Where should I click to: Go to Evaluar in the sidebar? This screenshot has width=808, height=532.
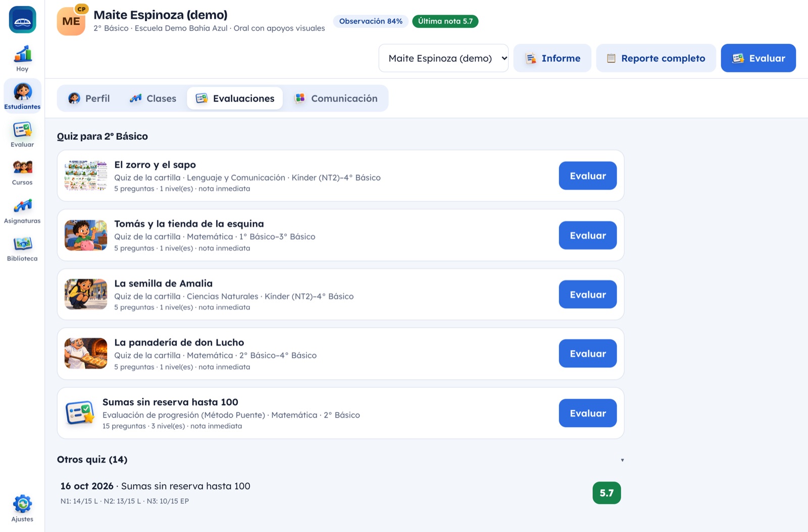pos(22,134)
